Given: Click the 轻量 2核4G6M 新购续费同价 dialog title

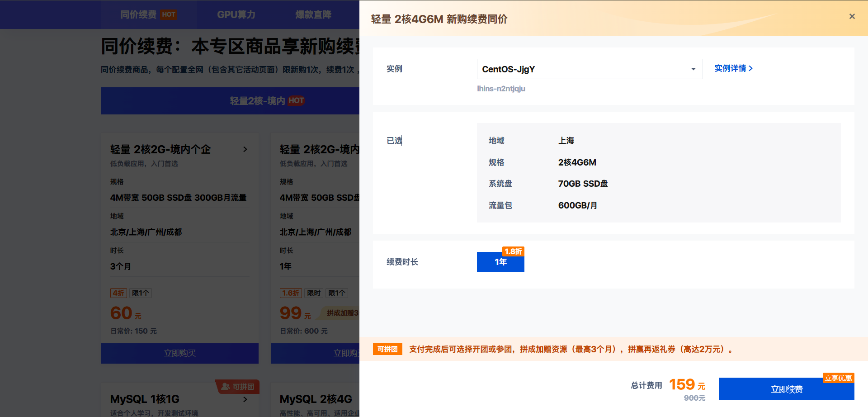Looking at the screenshot, I should pyautogui.click(x=439, y=19).
